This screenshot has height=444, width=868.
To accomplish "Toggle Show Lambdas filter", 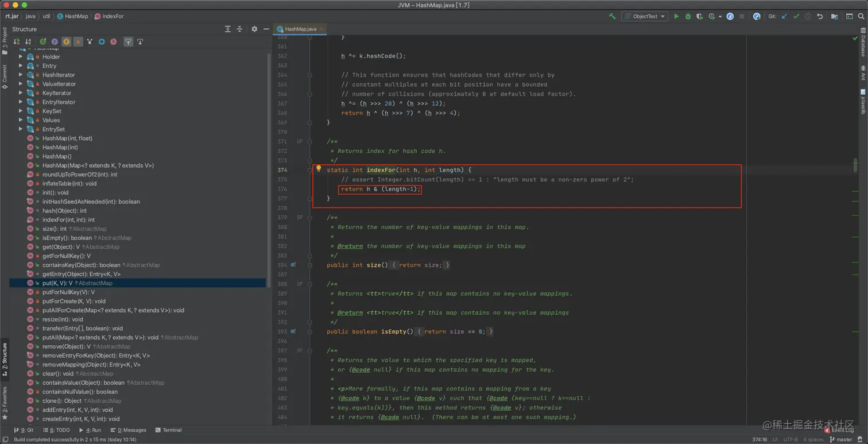I will click(x=114, y=41).
